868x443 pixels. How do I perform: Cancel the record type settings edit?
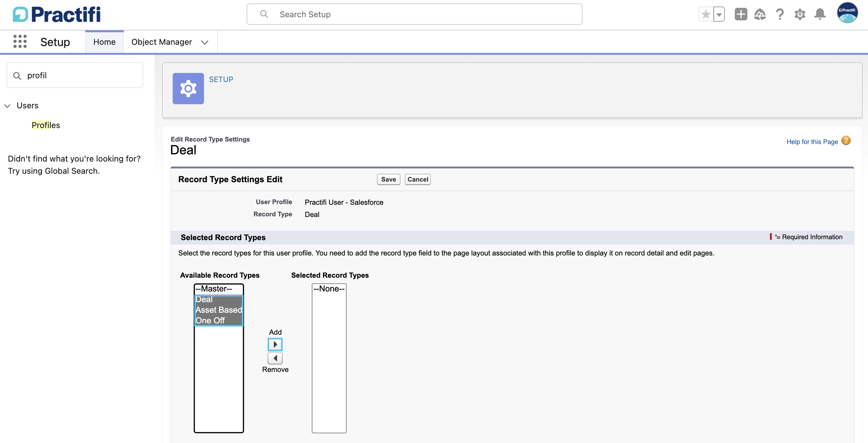click(417, 179)
